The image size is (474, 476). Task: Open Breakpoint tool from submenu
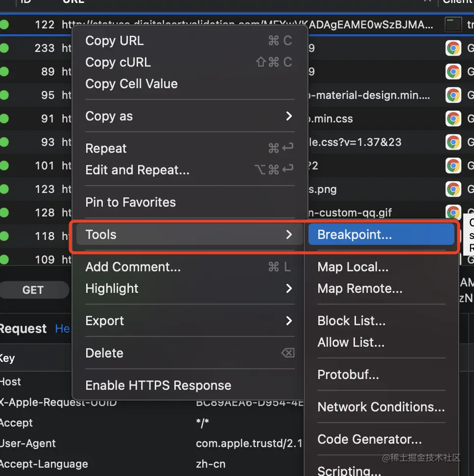click(381, 235)
